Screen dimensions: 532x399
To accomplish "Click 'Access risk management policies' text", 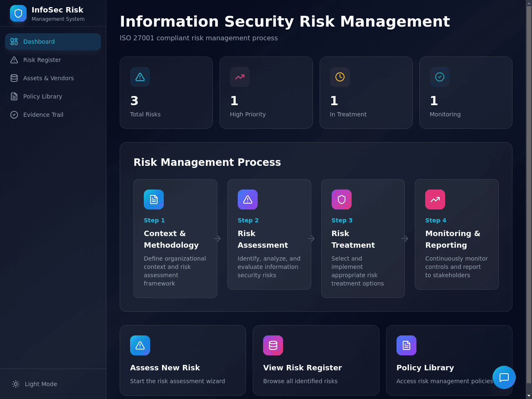I will coord(444,381).
